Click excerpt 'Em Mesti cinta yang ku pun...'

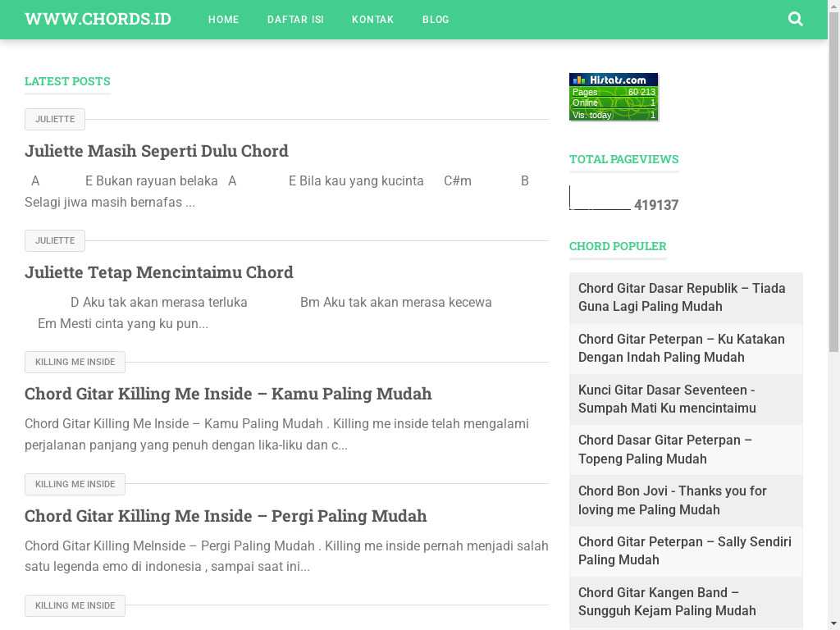click(123, 323)
